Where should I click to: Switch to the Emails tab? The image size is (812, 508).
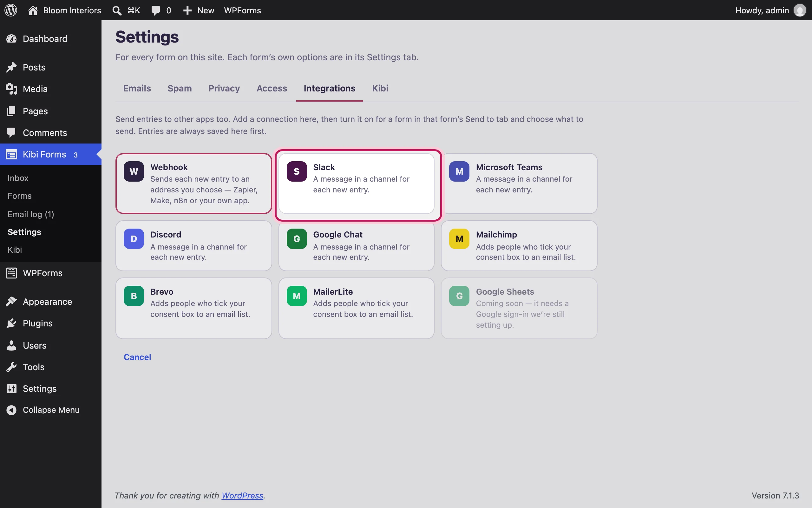pyautogui.click(x=137, y=88)
